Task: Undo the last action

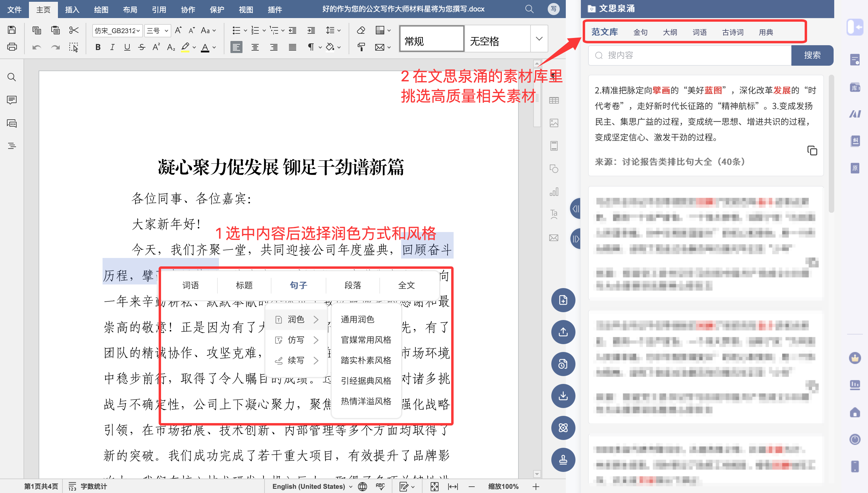Action: [36, 47]
